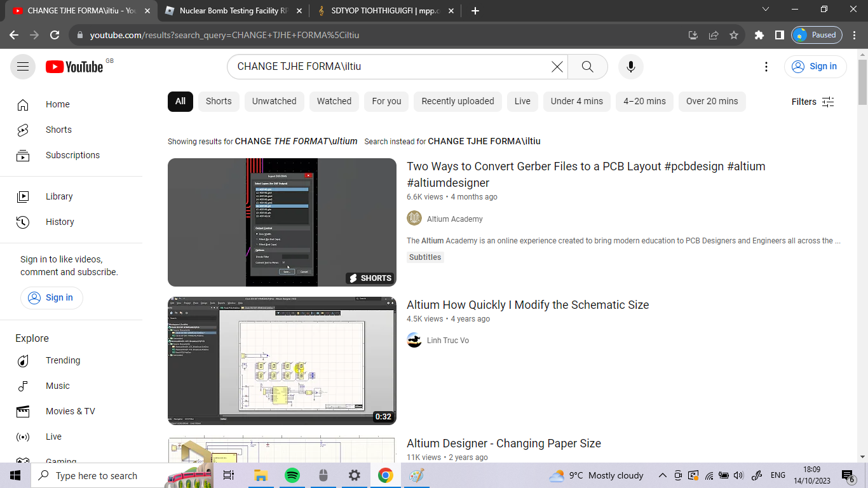
Task: Click the share page icon in address bar
Action: click(x=714, y=35)
